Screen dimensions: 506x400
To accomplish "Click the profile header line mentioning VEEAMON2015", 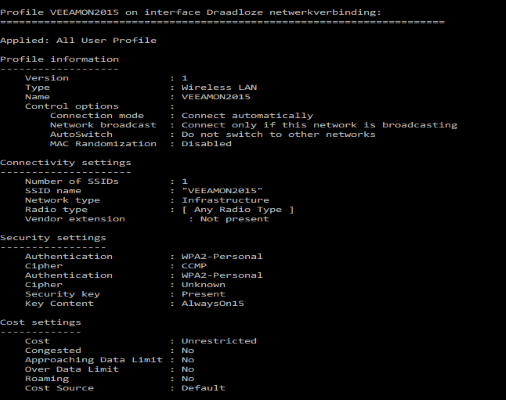I will point(190,12).
